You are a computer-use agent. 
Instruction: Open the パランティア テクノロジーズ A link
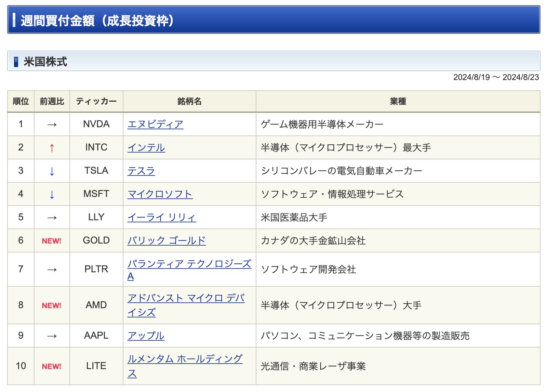pos(189,270)
